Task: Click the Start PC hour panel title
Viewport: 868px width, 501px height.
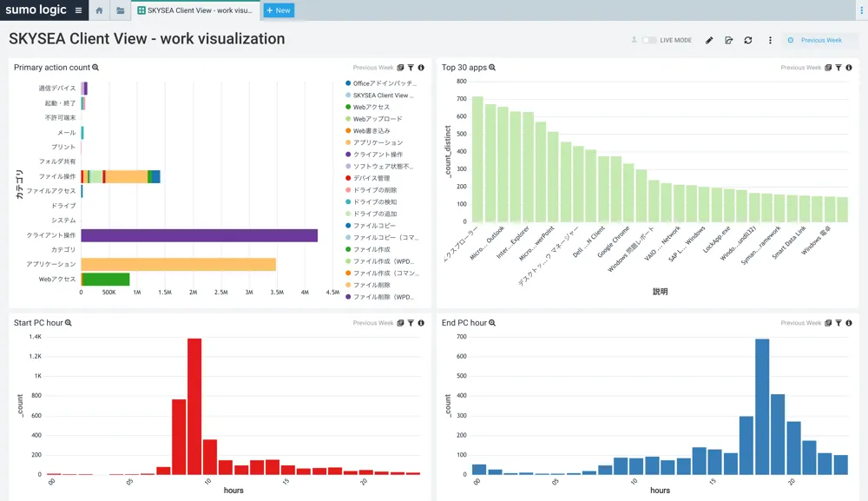Action: click(38, 323)
